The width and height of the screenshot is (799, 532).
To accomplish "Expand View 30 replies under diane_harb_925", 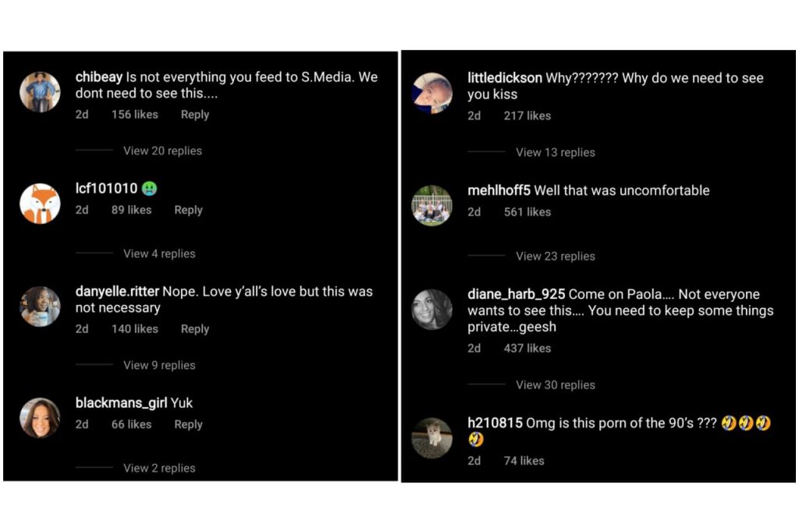I will pyautogui.click(x=555, y=385).
